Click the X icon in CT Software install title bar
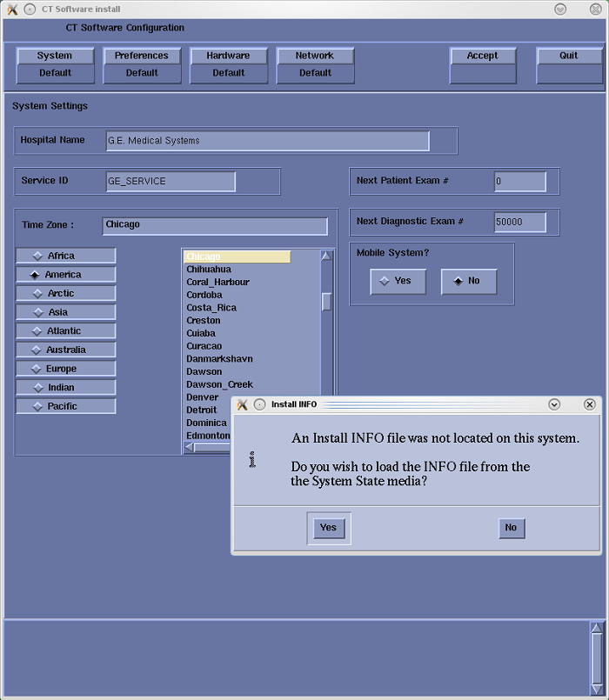Screen dimensions: 609x700 (12, 9)
